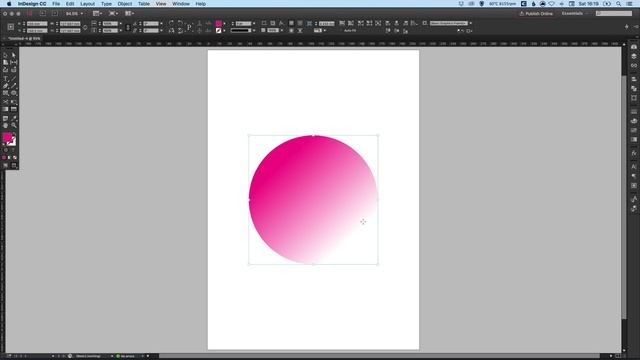Screen dimensions: 640x360
Task: Select the Gap tool
Action: (x=14, y=62)
